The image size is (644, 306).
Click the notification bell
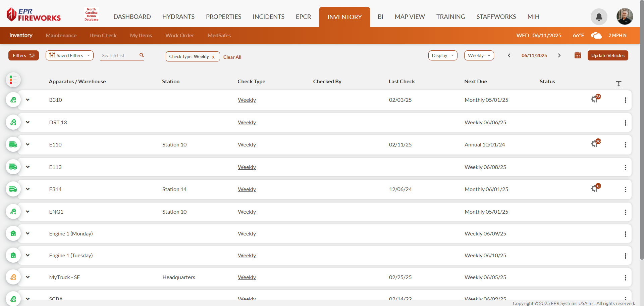598,17
